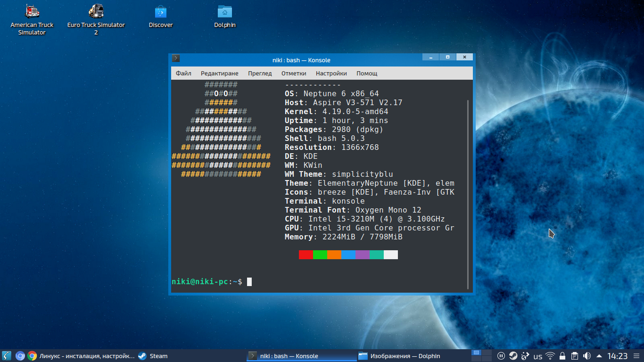Click the purple color block in terminal

point(362,255)
